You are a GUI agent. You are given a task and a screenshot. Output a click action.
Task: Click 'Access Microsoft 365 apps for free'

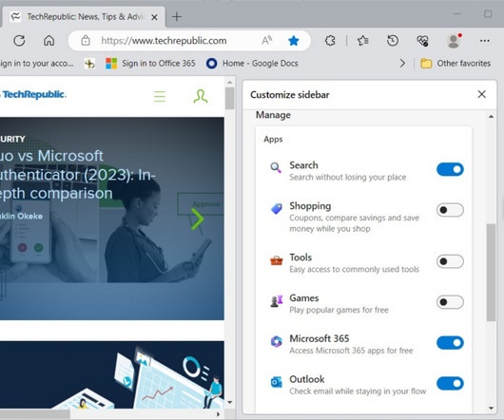point(351,351)
